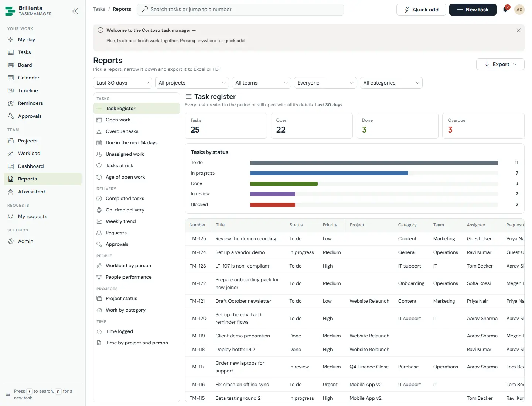532x406 pixels.
Task: Click the People performance trophy icon
Action: (x=99, y=277)
